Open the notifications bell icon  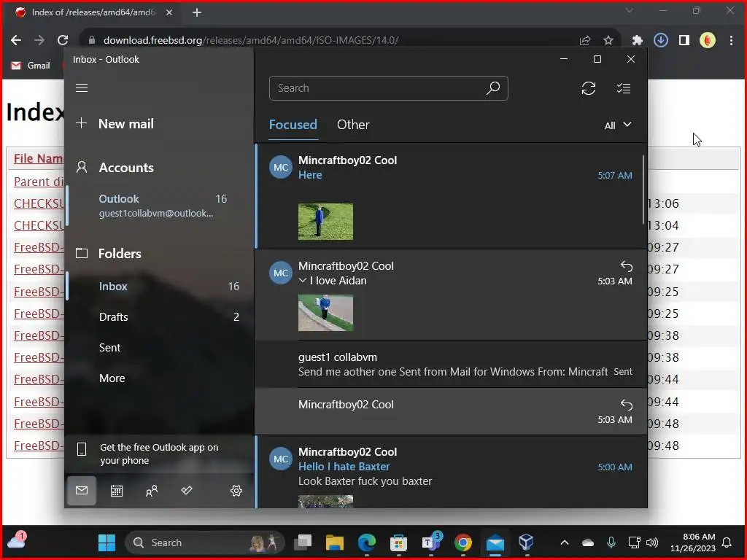tap(727, 542)
